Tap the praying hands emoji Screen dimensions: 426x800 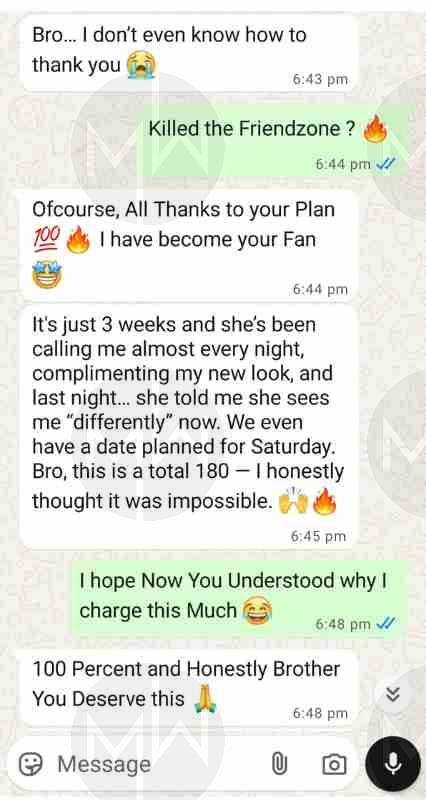(205, 699)
